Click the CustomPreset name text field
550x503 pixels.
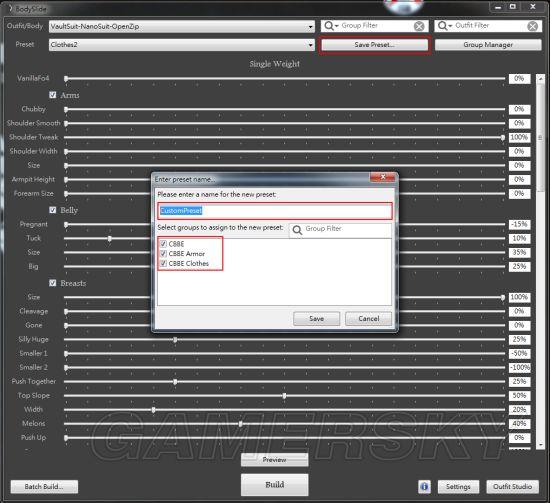coord(275,211)
